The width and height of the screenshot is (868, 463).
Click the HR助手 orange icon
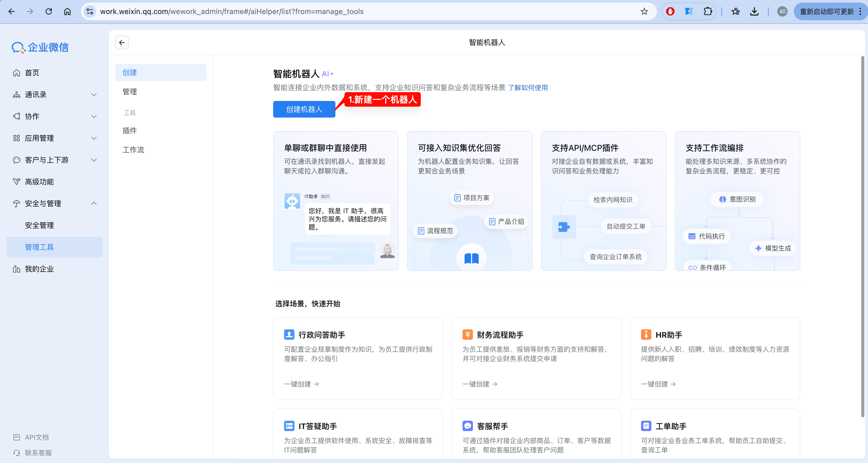click(x=646, y=335)
